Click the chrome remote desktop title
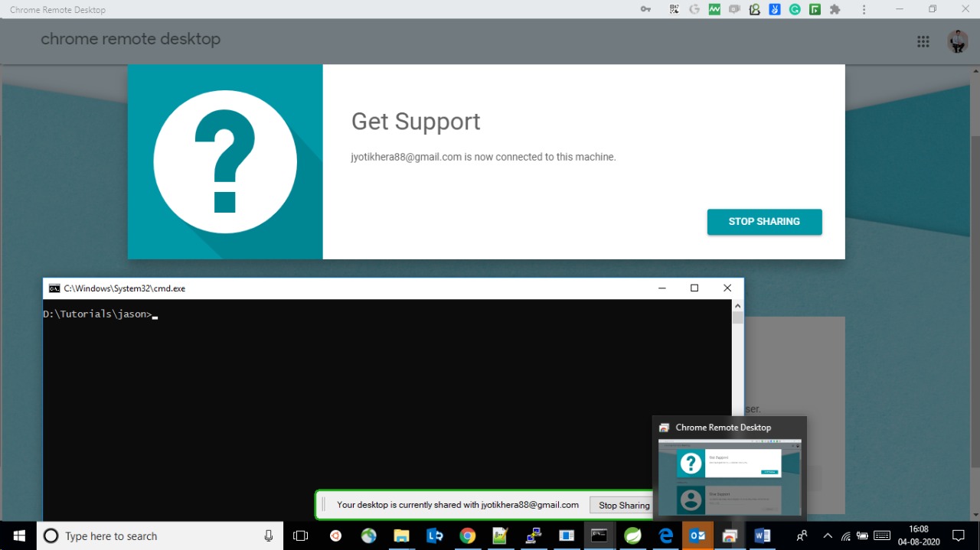Image resolution: width=980 pixels, height=550 pixels. (131, 39)
